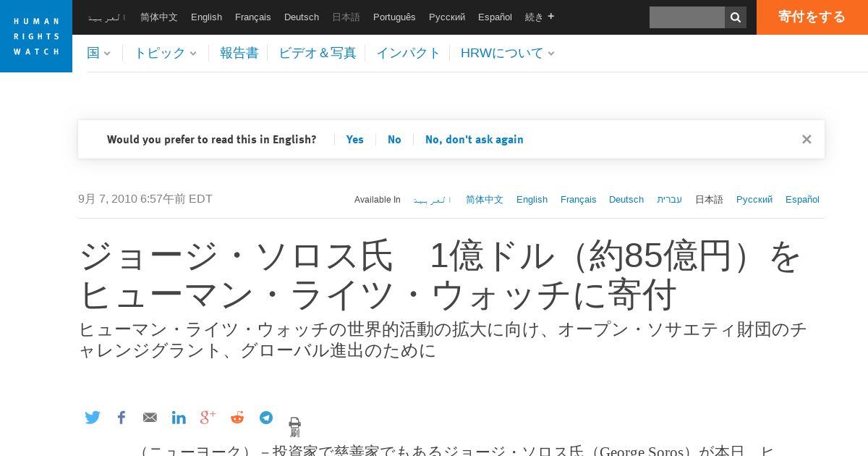This screenshot has width=868, height=456.
Task: Click the search magnifier icon
Action: [736, 17]
